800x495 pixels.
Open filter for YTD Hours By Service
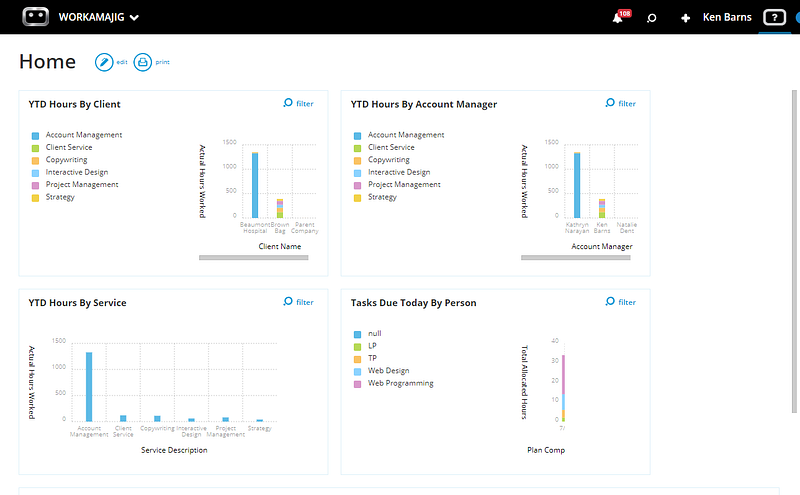[x=298, y=302]
